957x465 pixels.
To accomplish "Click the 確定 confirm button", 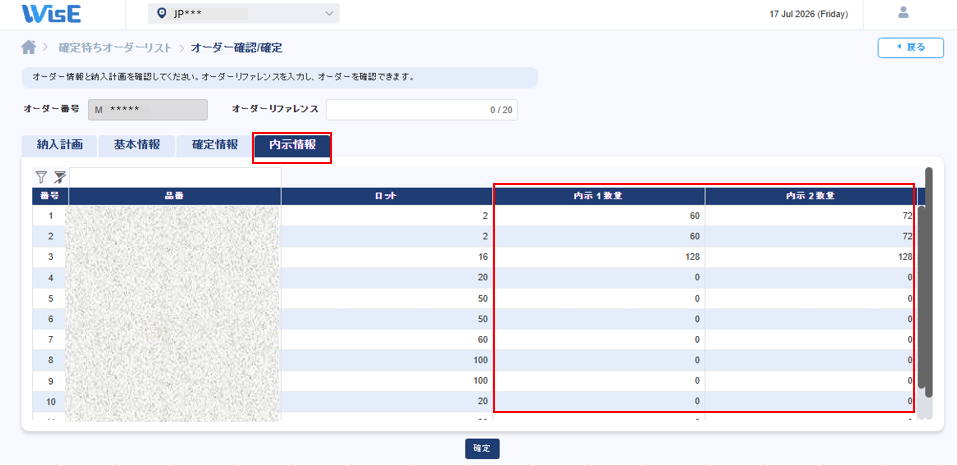I will (x=482, y=449).
